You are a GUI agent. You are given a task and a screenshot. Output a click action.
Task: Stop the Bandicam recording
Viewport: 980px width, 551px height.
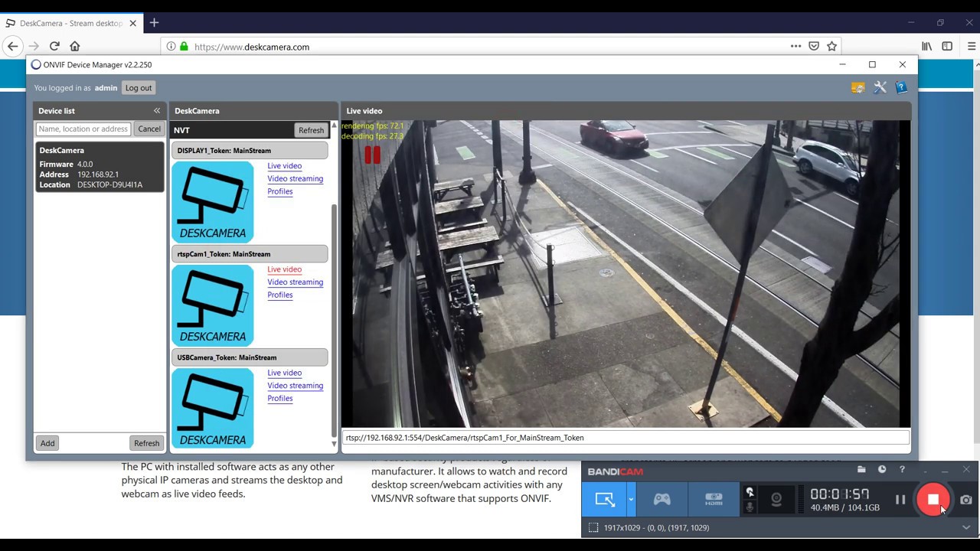(933, 500)
